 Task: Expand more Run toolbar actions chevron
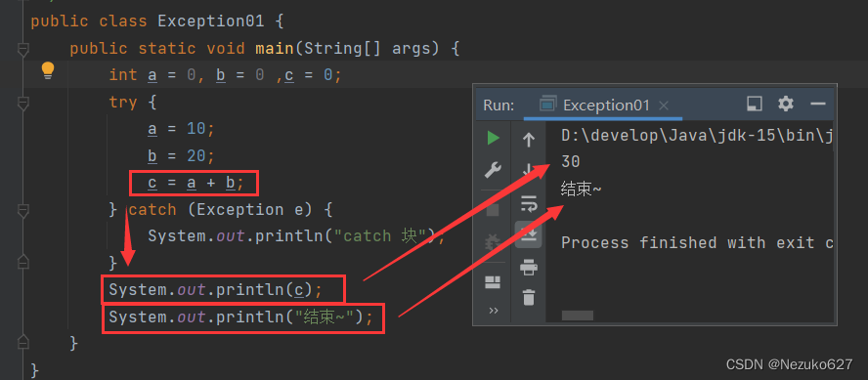494,311
